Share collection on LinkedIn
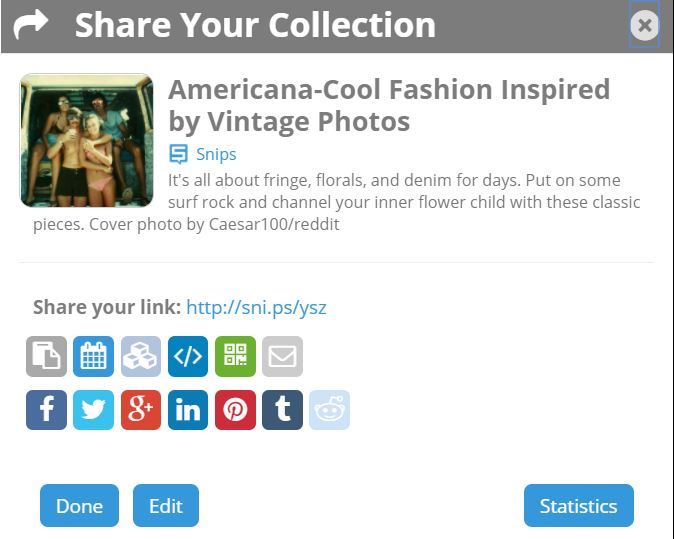674x539 pixels. (188, 410)
